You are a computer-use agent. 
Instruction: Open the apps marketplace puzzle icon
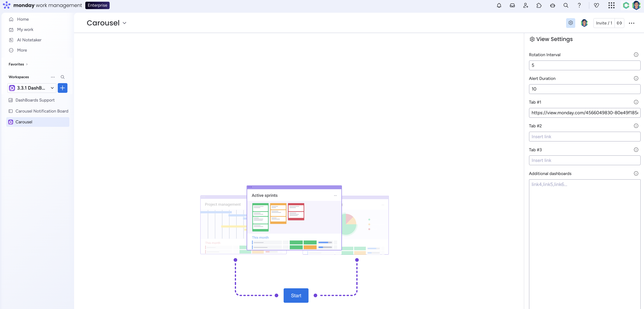point(539,6)
